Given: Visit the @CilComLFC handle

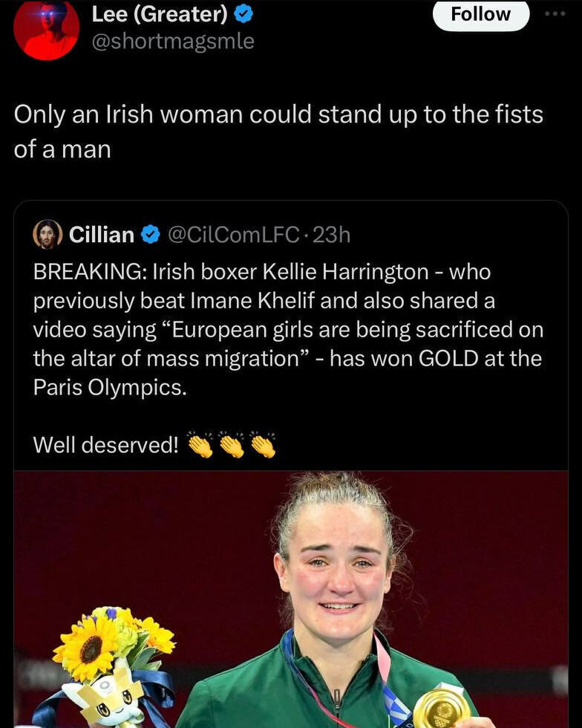Looking at the screenshot, I should click(x=234, y=235).
